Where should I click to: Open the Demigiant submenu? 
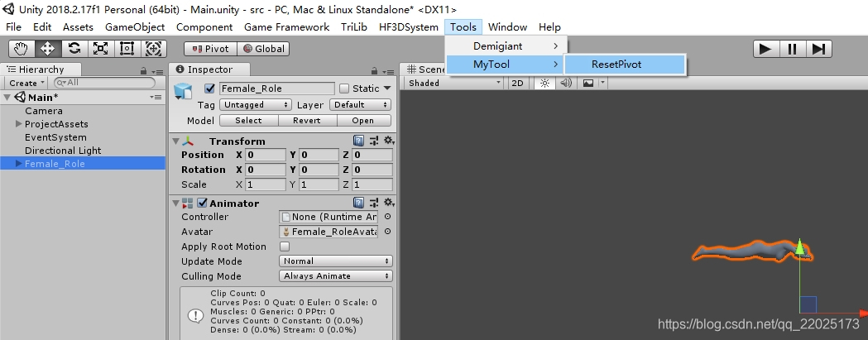coord(506,46)
